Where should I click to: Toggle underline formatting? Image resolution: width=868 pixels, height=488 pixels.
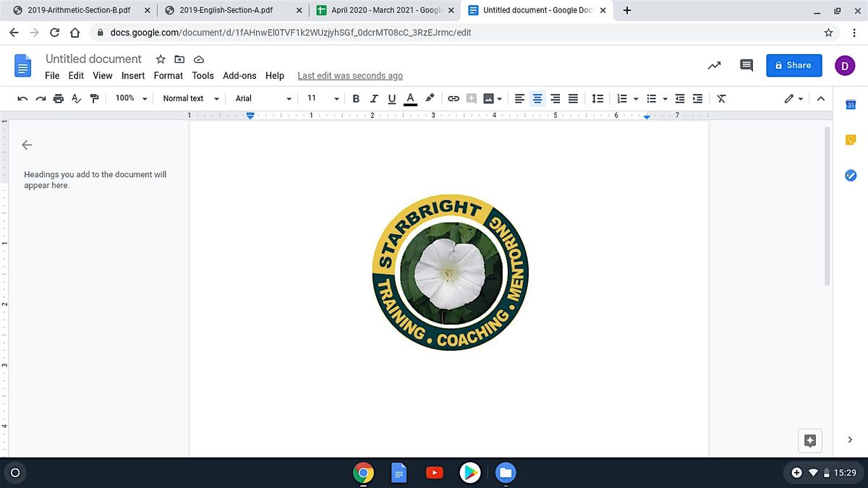pyautogui.click(x=392, y=98)
